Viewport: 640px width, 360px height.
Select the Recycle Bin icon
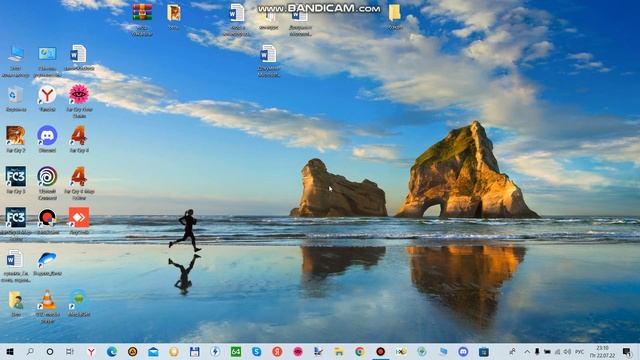15,95
